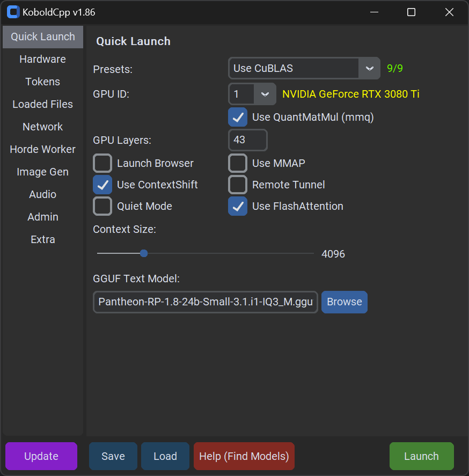This screenshot has width=469, height=476.
Task: Expand the GPU ID dropdown arrow
Action: [265, 94]
